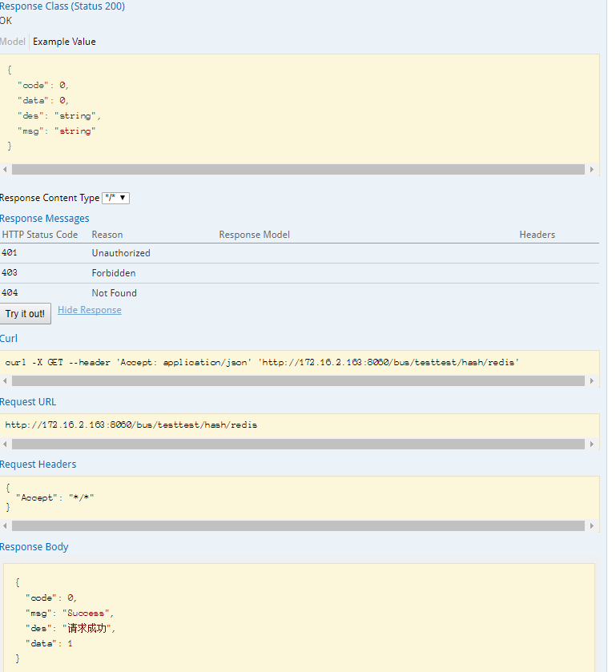
Task: Click left scroll arrow under Request Headers
Action: coord(5,526)
